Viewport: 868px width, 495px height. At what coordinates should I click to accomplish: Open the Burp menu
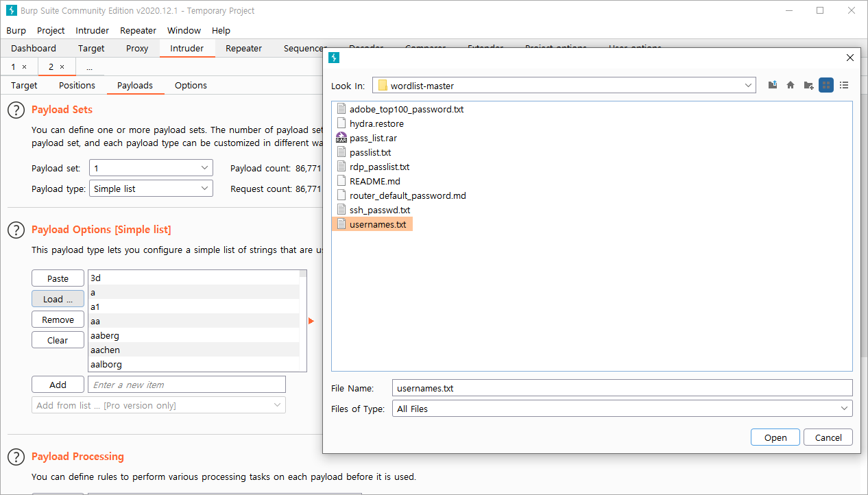pyautogui.click(x=16, y=31)
